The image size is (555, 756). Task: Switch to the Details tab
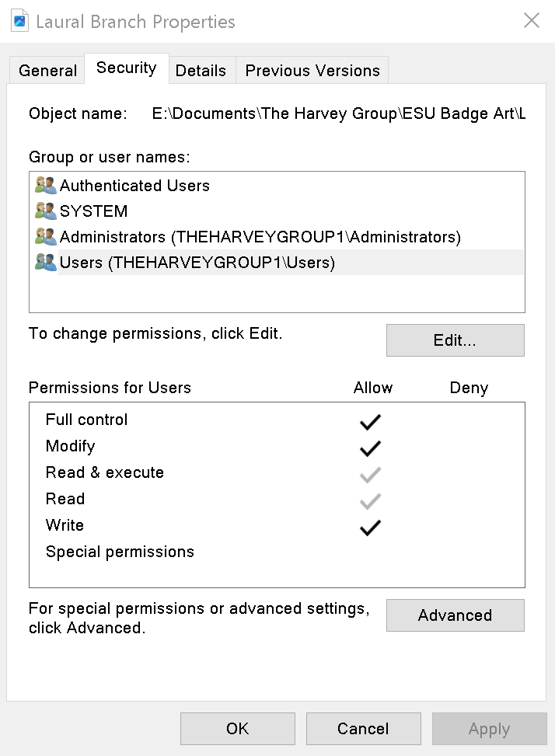click(201, 70)
